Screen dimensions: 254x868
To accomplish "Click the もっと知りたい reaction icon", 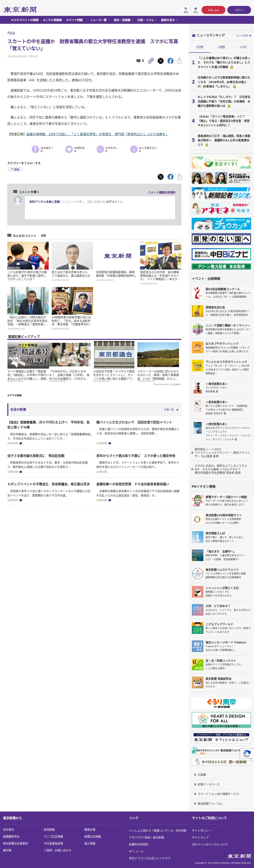I will (134, 149).
